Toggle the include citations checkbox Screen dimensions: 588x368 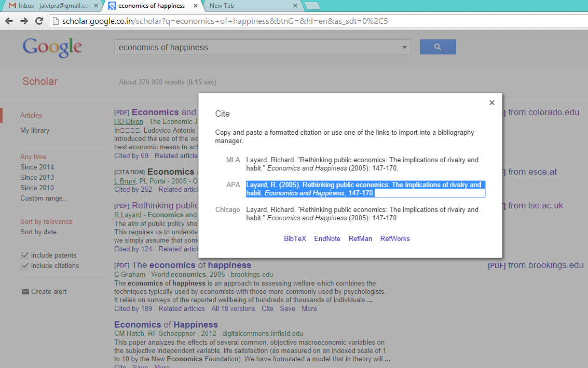click(x=25, y=266)
